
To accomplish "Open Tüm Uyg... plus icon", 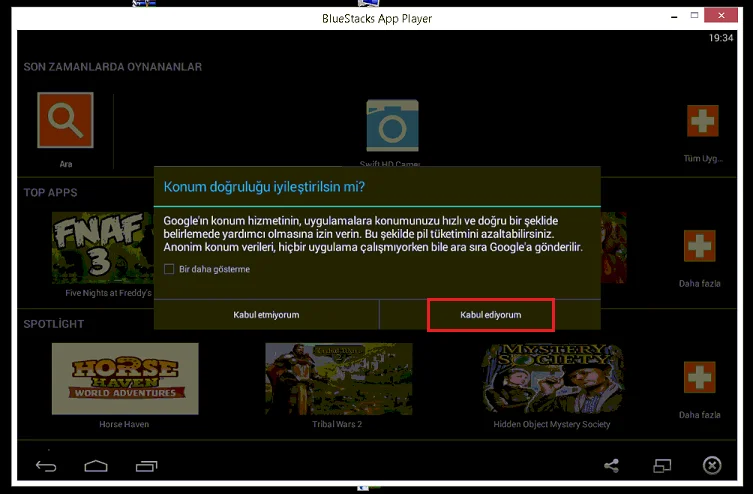I will pyautogui.click(x=703, y=121).
